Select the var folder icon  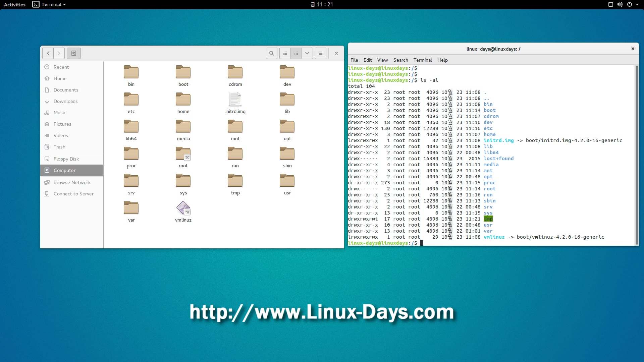point(131,208)
